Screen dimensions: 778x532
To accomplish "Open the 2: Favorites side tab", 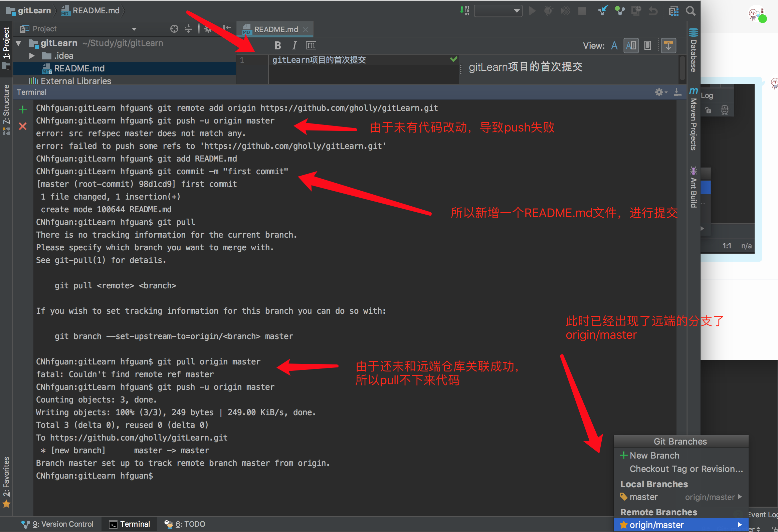I will 6,482.
